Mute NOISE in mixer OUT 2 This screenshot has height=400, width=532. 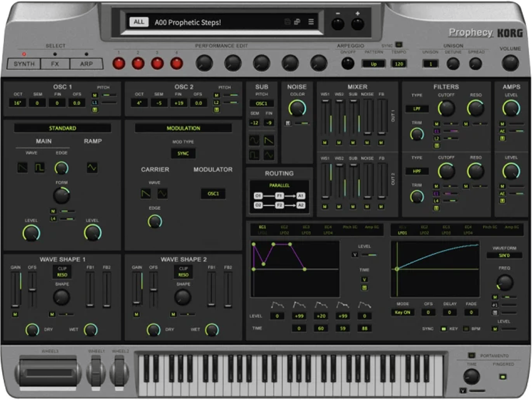pos(367,207)
